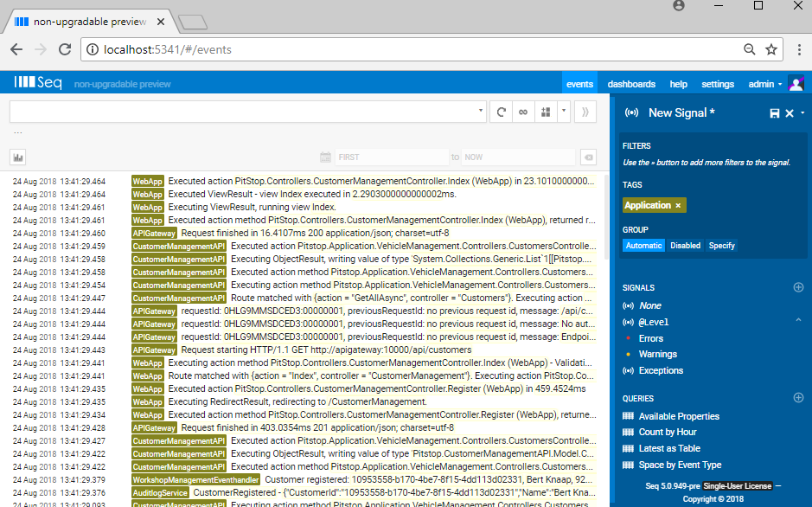Open the Chrome menu (three dots)
The image size is (812, 507).
pos(800,49)
